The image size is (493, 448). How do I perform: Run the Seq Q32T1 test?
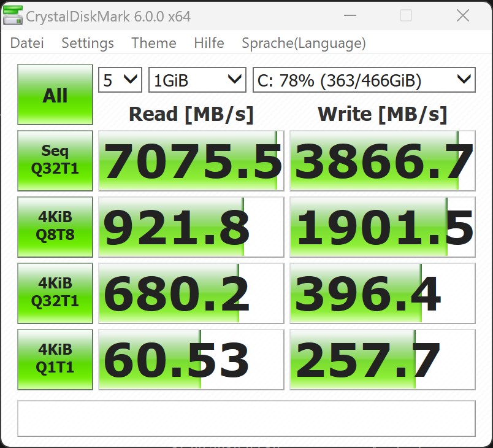[55, 161]
